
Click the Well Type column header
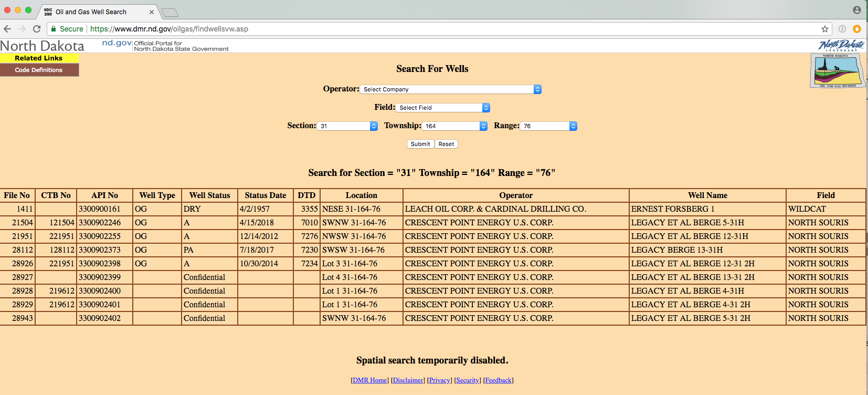coord(157,195)
